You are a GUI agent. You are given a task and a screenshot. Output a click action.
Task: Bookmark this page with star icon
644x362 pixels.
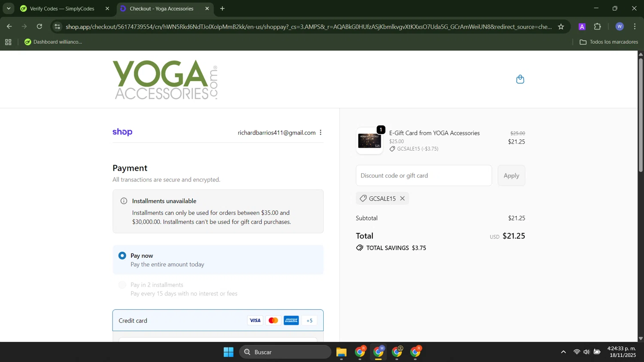point(561,27)
